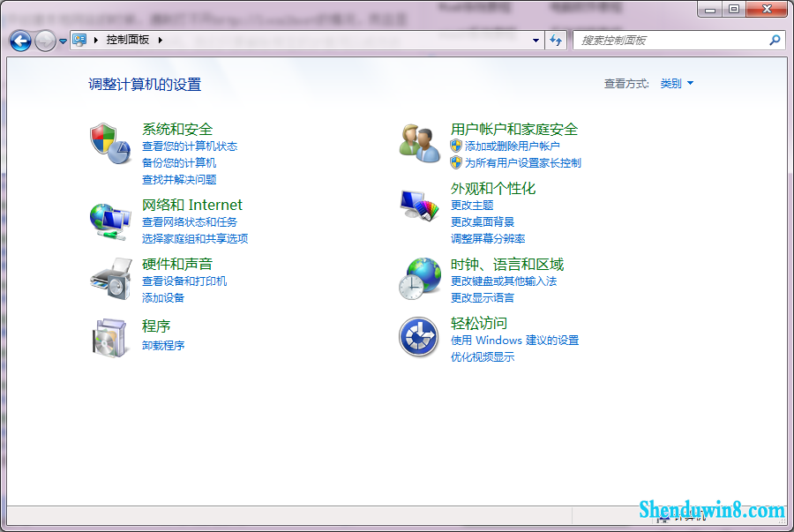Screen dimensions: 794x532
Task: Maximize the Control Panel window
Action: pos(734,9)
